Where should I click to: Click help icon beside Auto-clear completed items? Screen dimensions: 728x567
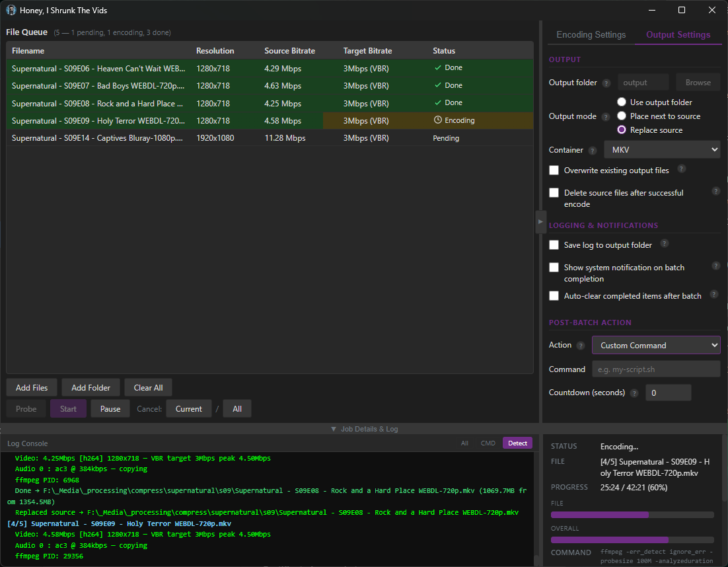click(x=714, y=295)
